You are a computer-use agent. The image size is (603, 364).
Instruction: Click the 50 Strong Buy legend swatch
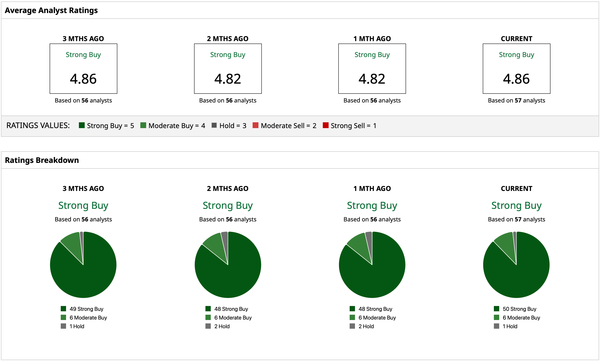click(x=496, y=308)
